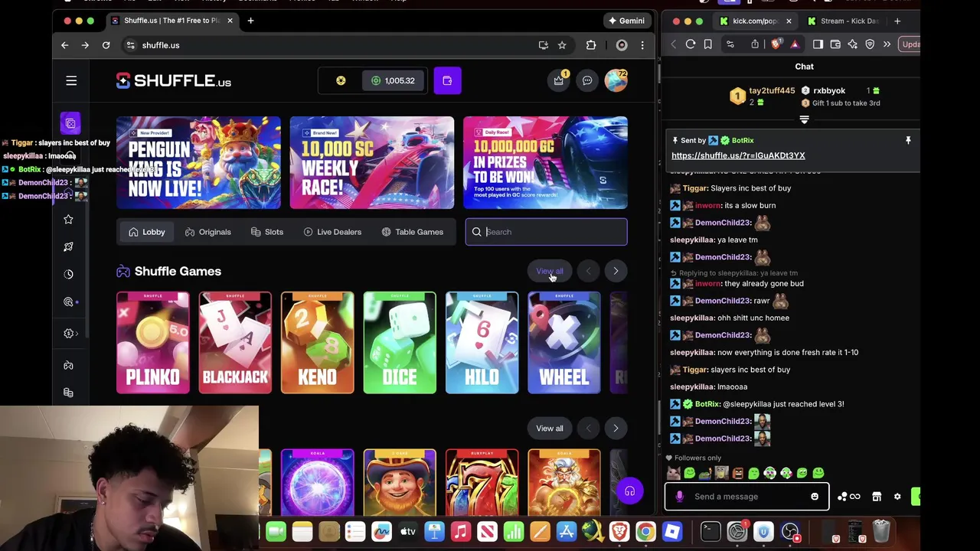
Task: Click the Shuffle.us logo
Action: 174,81
